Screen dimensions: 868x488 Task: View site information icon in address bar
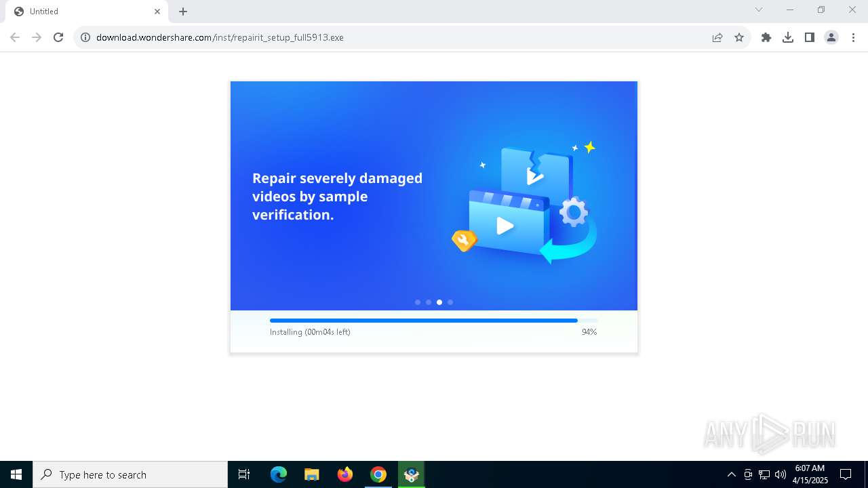coord(85,37)
